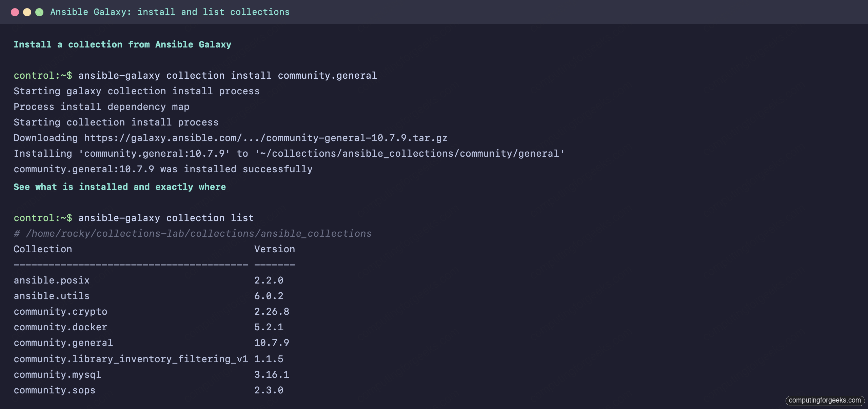
Task: Click the line 'Starting collection install process'
Action: click(x=116, y=122)
